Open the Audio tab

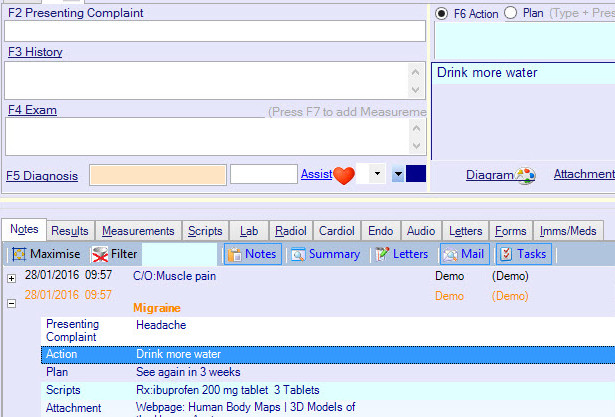(421, 231)
